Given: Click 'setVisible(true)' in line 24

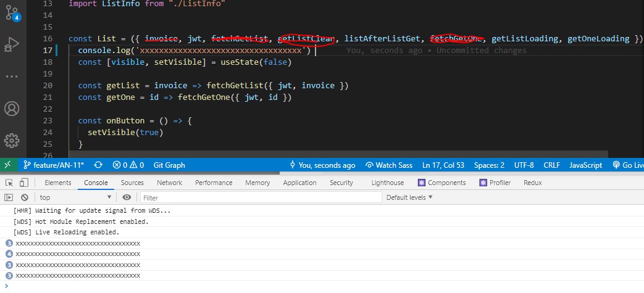Looking at the screenshot, I should [x=125, y=132].
